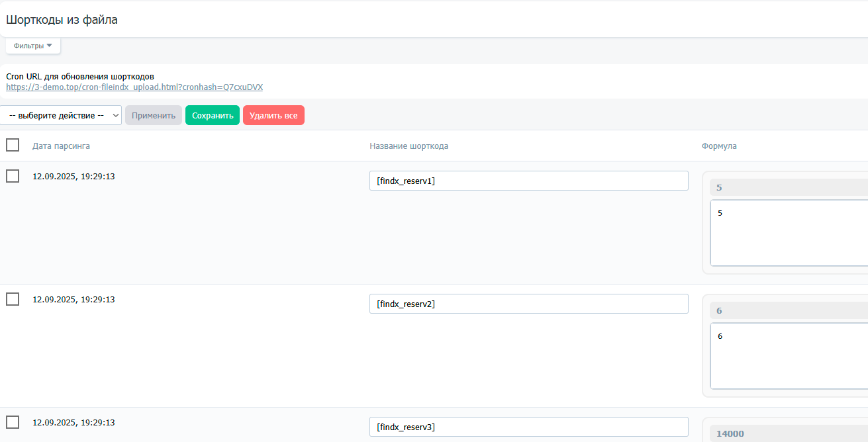
Task: Select the checkbox for the findx_reserv3 row
Action: (x=13, y=422)
